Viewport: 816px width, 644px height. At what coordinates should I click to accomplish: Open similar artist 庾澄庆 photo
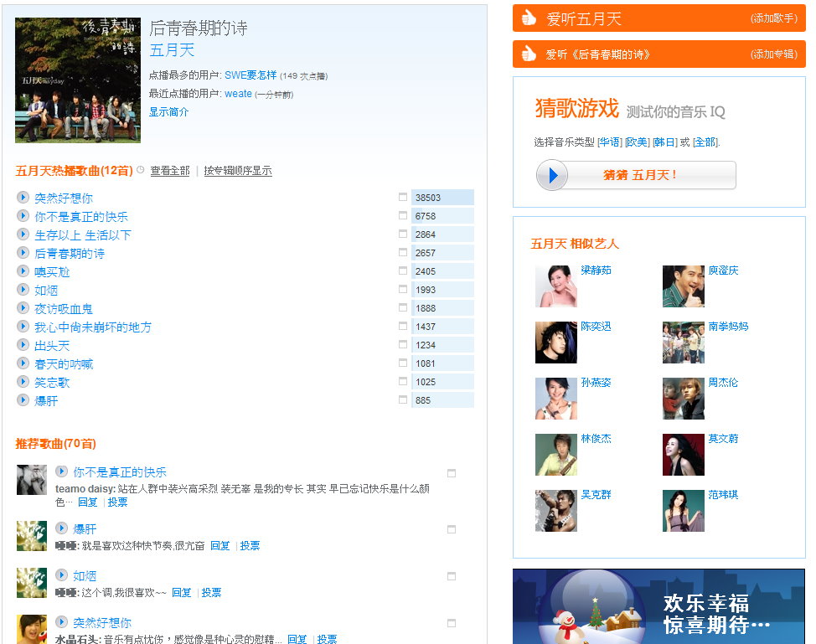click(x=684, y=286)
